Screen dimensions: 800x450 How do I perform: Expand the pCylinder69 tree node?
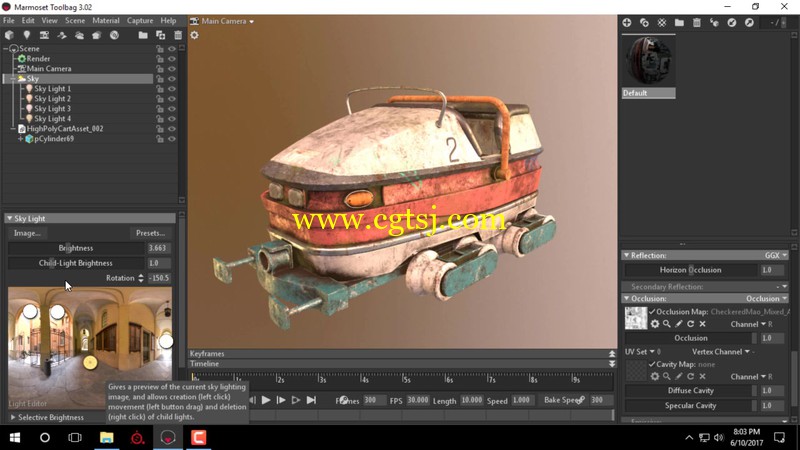click(20, 139)
